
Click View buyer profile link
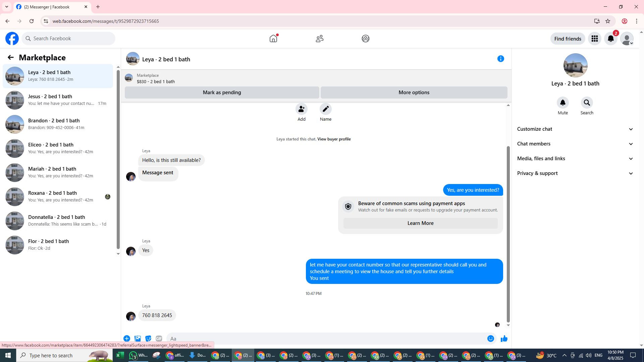pos(334,139)
